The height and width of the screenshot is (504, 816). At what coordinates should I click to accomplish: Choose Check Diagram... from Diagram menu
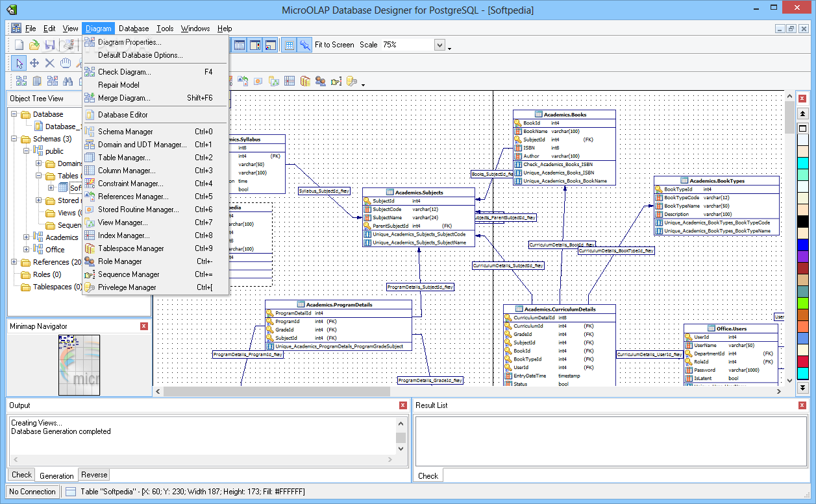155,72
